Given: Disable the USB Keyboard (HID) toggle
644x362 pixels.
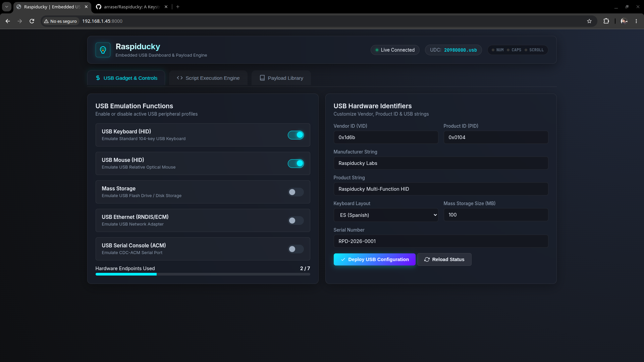Looking at the screenshot, I should pos(296,135).
